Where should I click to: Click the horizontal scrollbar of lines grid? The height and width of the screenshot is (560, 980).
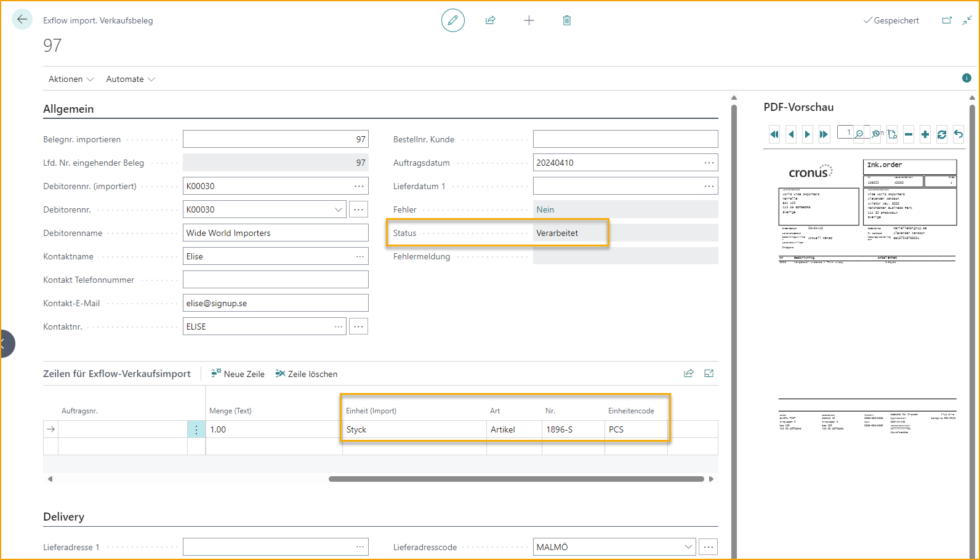point(516,479)
